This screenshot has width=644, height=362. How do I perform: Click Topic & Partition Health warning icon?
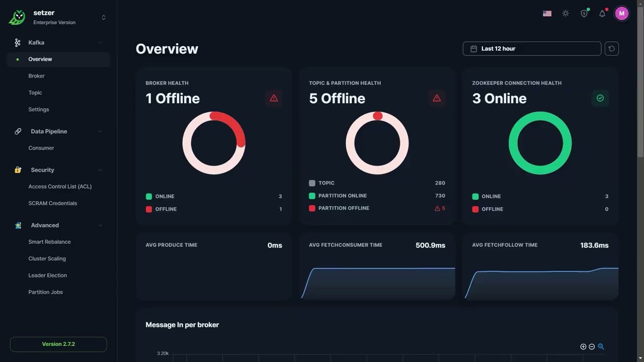pyautogui.click(x=437, y=98)
